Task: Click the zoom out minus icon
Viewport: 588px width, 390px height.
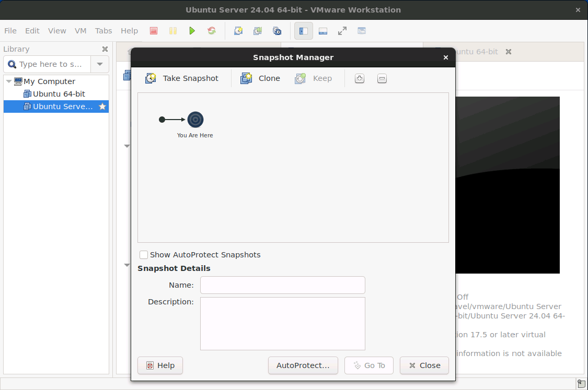Action: point(382,78)
